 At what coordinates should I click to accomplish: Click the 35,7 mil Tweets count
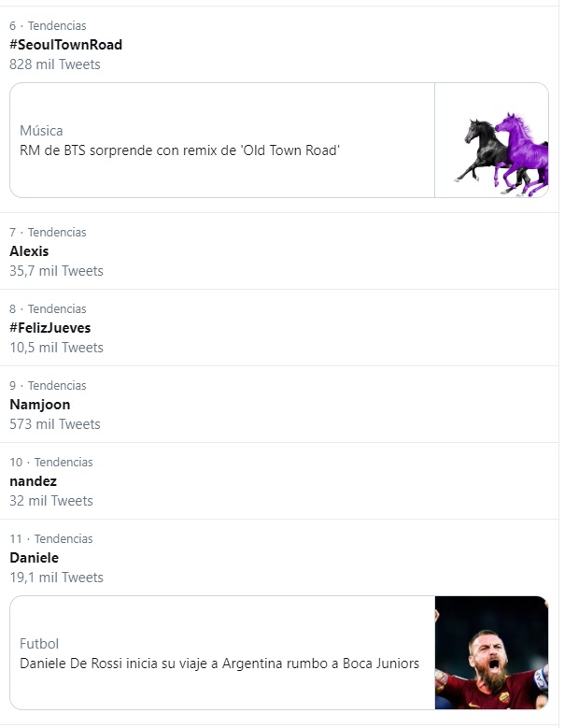click(56, 271)
